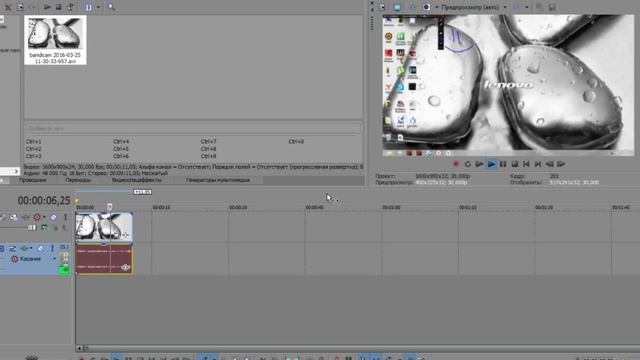This screenshot has height=360, width=640.
Task: Toggle preview on external monitor
Action: pos(397,7)
